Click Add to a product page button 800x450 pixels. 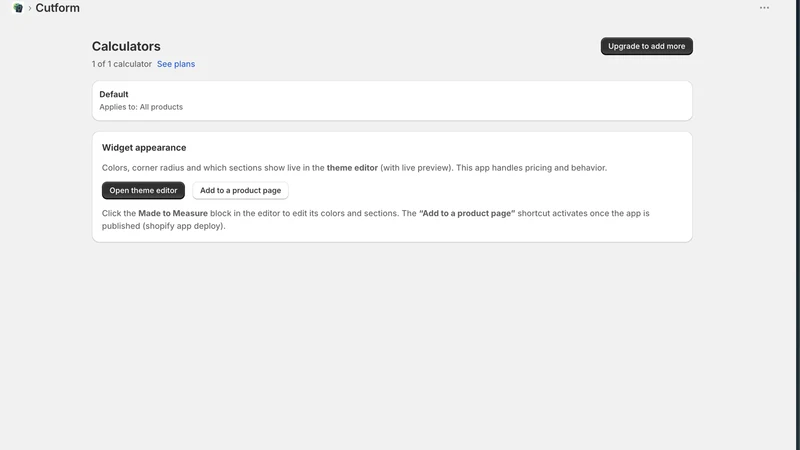[x=240, y=190]
